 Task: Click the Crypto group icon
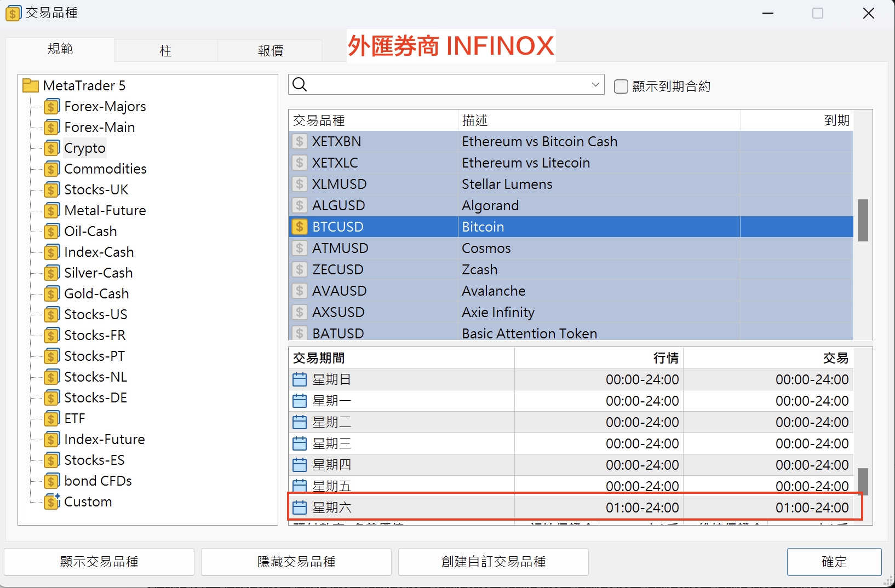[x=51, y=148]
